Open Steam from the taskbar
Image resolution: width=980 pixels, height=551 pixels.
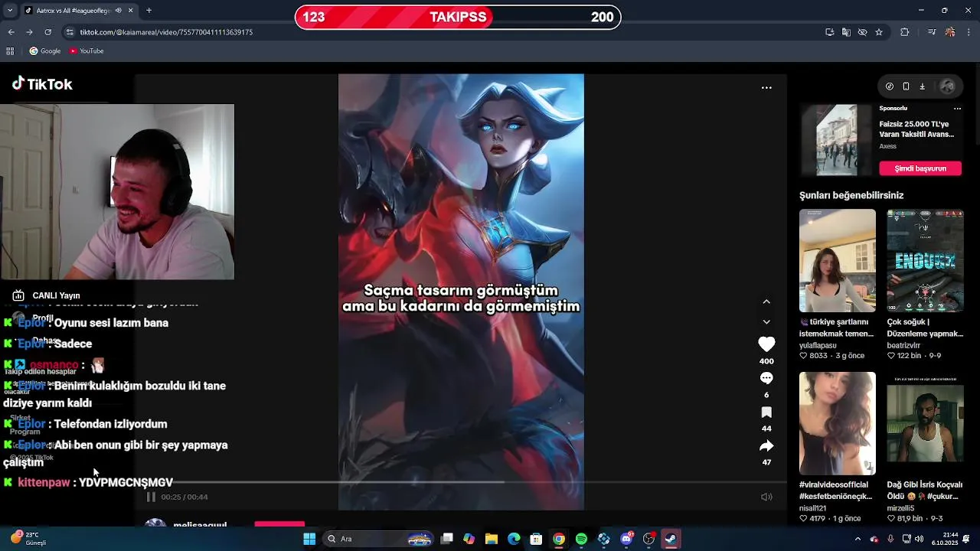(671, 539)
